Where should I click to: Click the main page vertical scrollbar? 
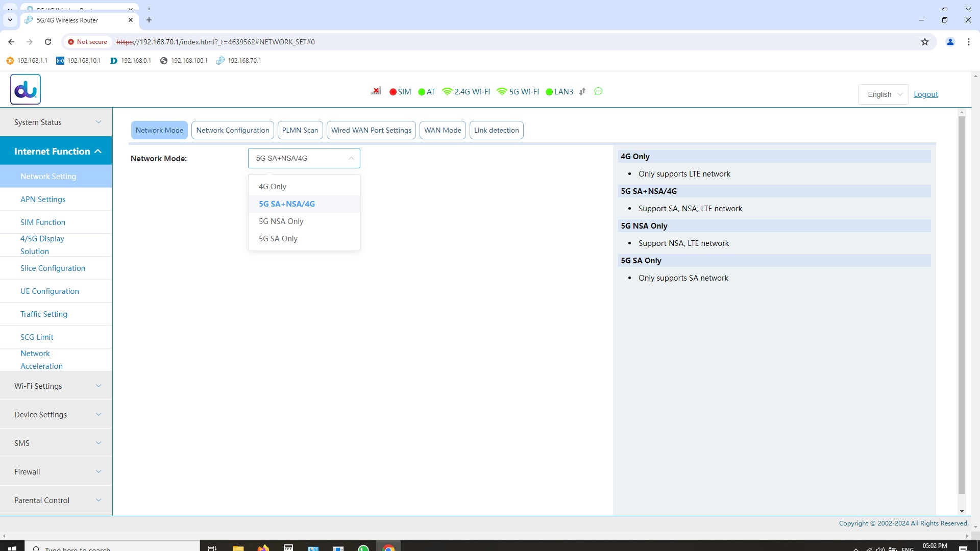[x=962, y=306]
